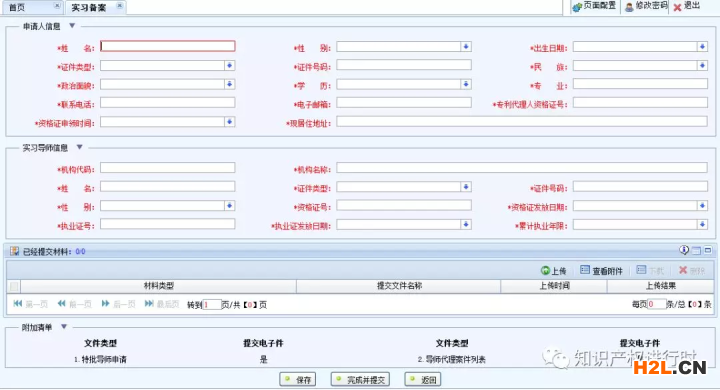Image resolution: width=720 pixels, height=390 pixels.
Task: Tick the select-all checkbox in materials table header
Action: (14, 286)
